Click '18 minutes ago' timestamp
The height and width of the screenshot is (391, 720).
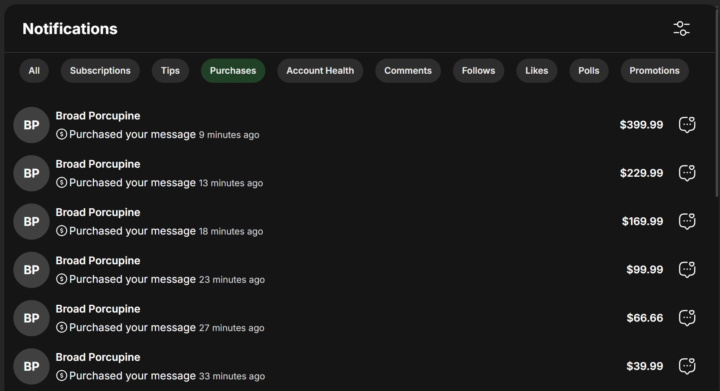click(x=231, y=231)
